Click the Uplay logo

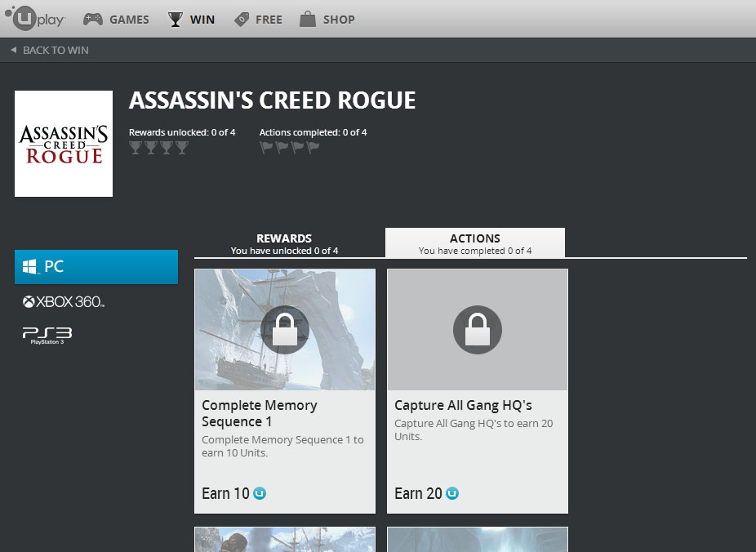coord(33,19)
